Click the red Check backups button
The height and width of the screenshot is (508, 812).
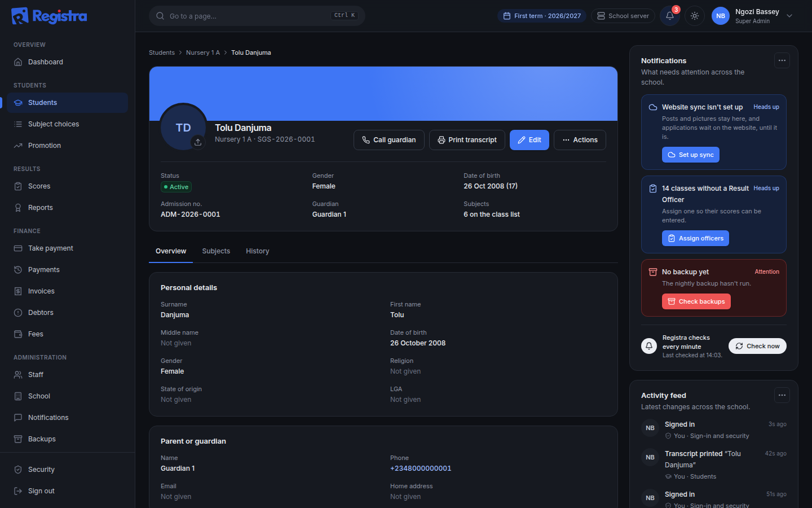[696, 301]
